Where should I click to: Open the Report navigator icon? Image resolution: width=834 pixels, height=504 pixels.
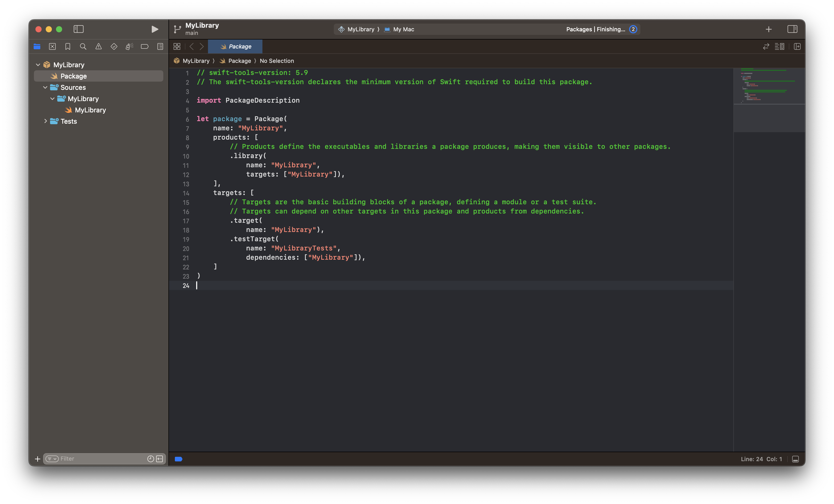point(160,47)
